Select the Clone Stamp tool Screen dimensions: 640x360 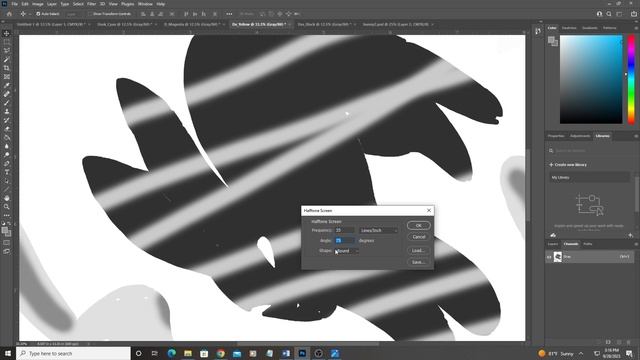pos(7,111)
